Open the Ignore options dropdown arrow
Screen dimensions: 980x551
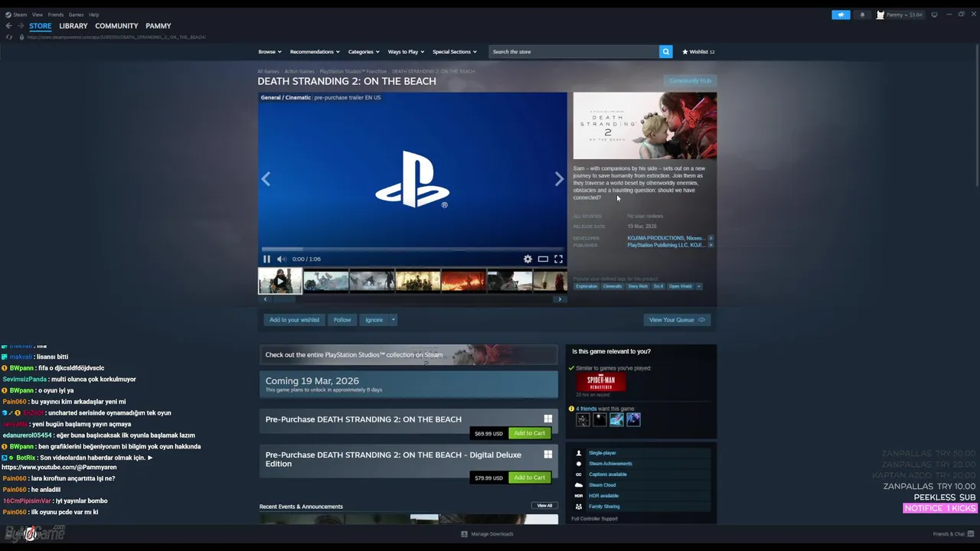click(393, 320)
